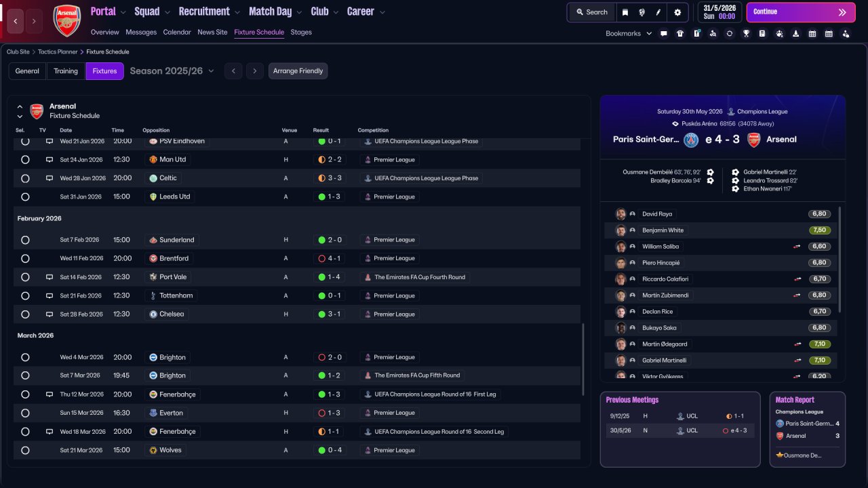Image resolution: width=868 pixels, height=488 pixels.
Task: Click the TV icon on the Port Vale fixture row
Action: coord(49,277)
